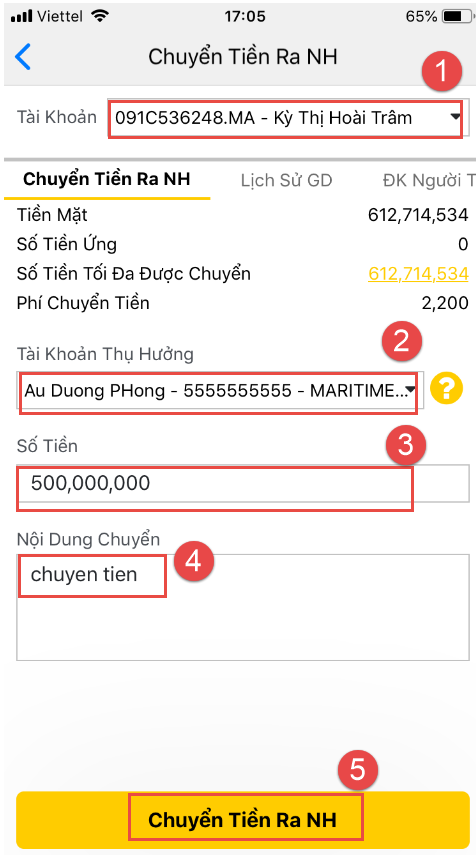The width and height of the screenshot is (476, 855).
Task: Tap the battery icon in status bar
Action: point(457,16)
